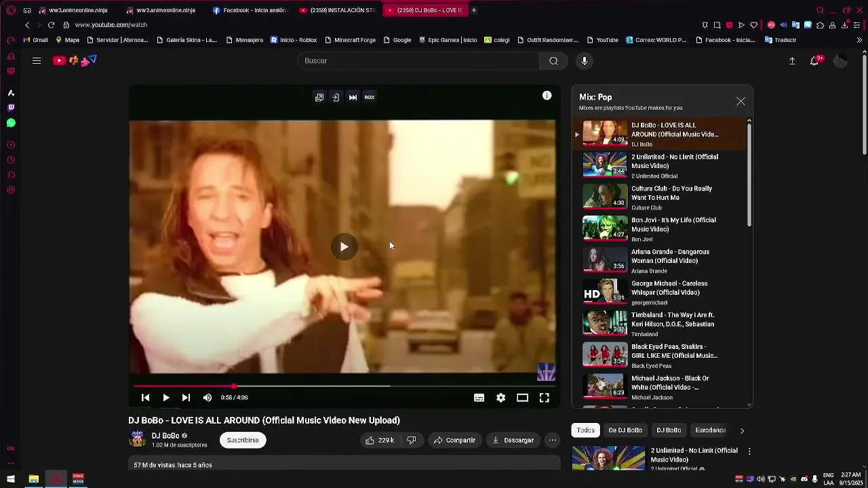This screenshot has width=868, height=488.
Task: Click the video pop-out icon above player
Action: point(319,97)
